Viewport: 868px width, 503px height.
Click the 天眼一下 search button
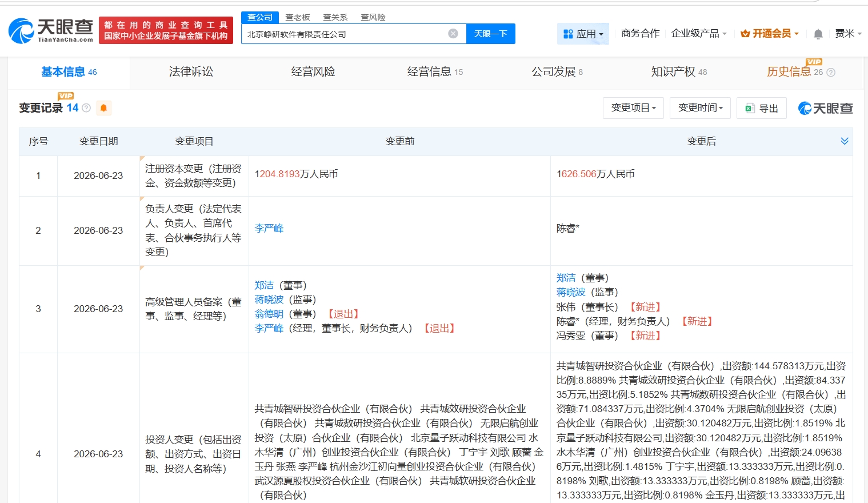click(x=491, y=34)
